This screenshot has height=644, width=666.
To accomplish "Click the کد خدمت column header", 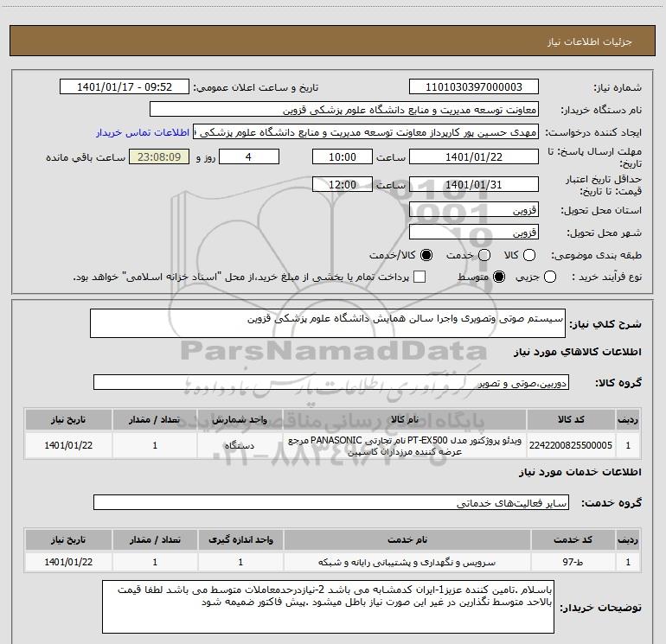I will [x=573, y=539].
